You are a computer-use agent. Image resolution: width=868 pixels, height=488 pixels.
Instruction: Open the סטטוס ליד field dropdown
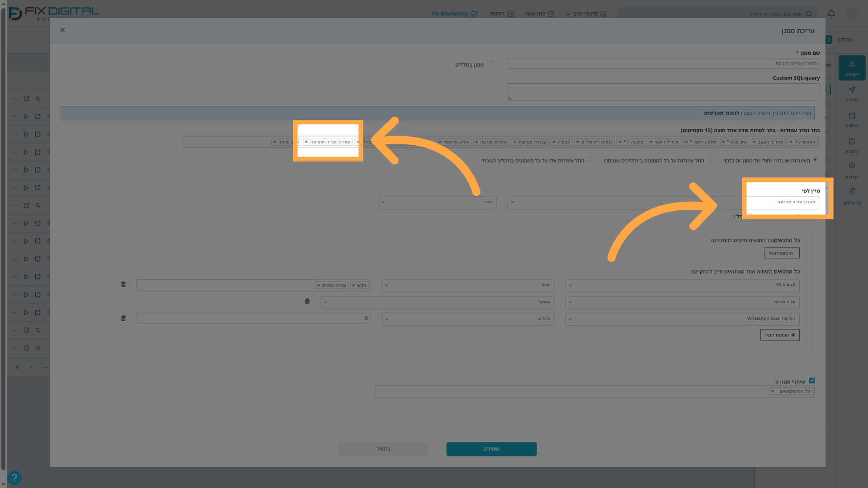pyautogui.click(x=682, y=285)
